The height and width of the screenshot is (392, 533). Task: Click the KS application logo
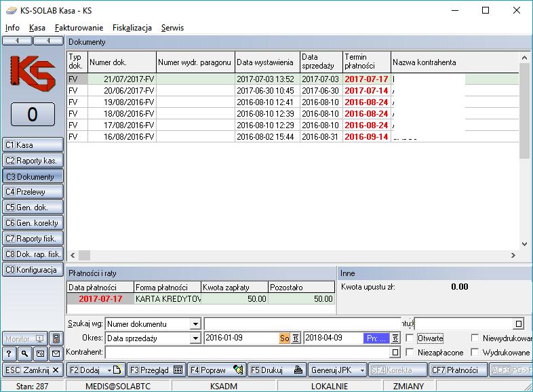33,74
